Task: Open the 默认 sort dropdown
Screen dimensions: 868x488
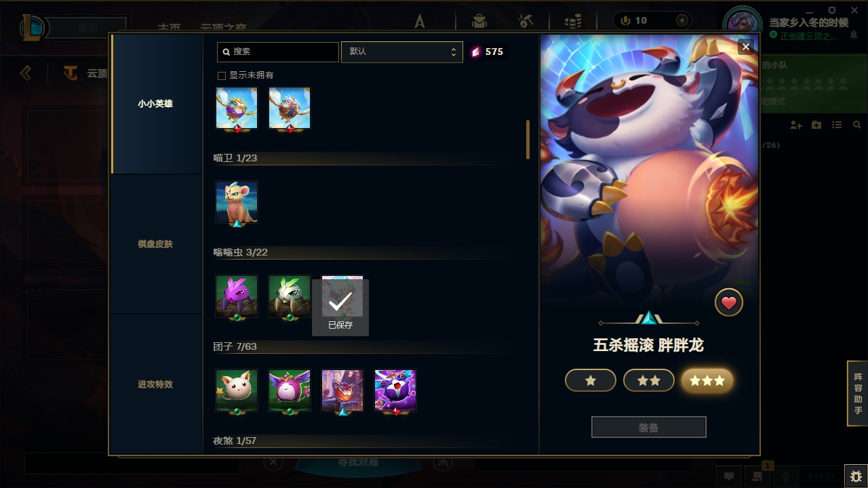Action: (402, 52)
